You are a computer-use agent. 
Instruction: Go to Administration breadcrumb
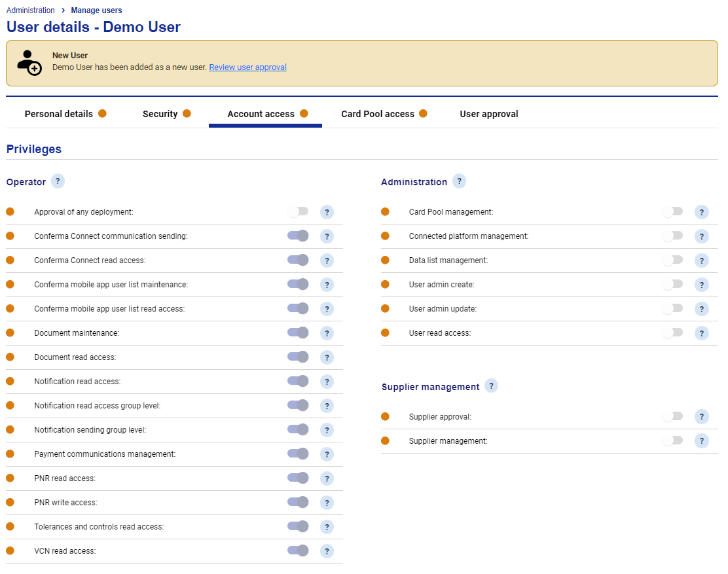[x=30, y=10]
